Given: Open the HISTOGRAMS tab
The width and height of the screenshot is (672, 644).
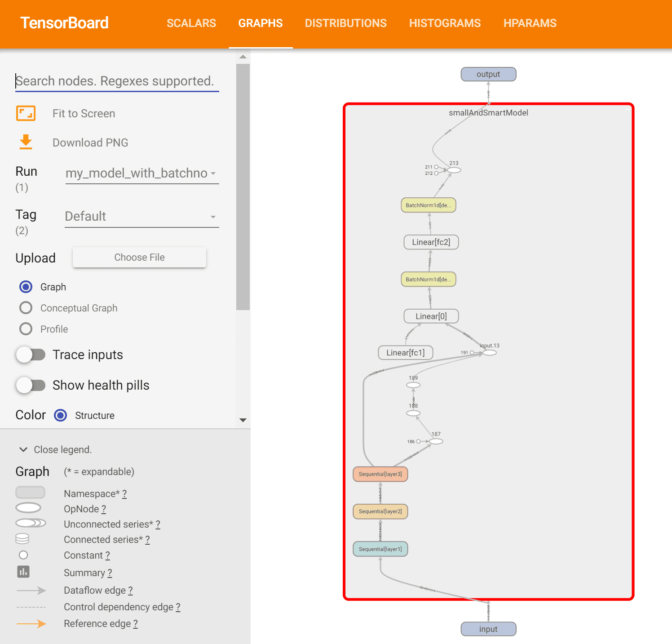Looking at the screenshot, I should 445,23.
